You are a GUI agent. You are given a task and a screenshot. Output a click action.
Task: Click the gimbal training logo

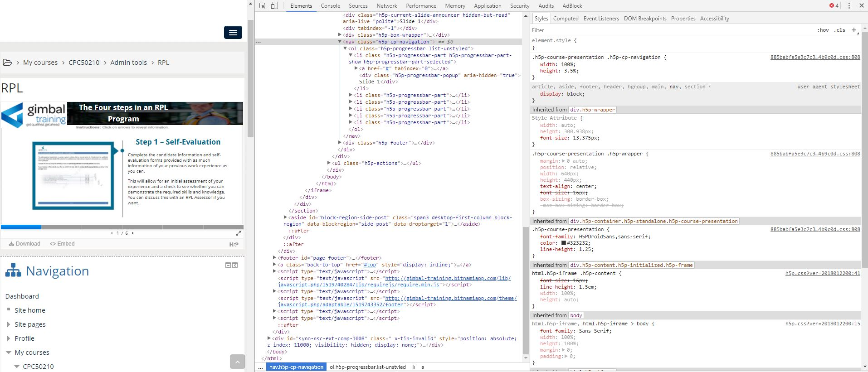pyautogui.click(x=34, y=115)
